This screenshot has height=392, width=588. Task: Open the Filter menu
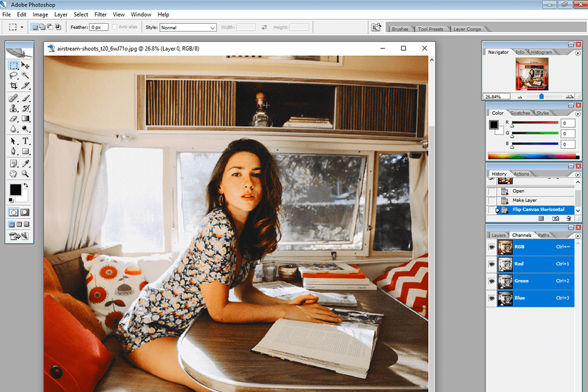[100, 15]
